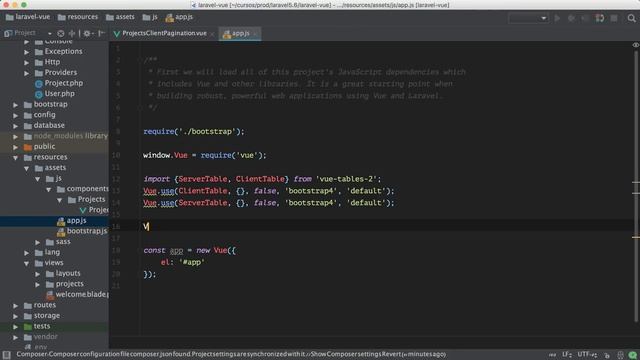Switch to the ProjectsClientPagination.vue tab

164,33
